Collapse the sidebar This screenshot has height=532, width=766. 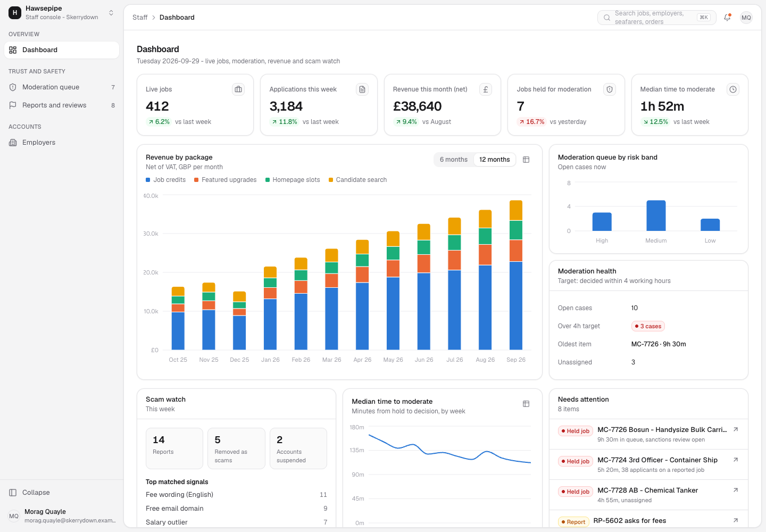coord(62,493)
